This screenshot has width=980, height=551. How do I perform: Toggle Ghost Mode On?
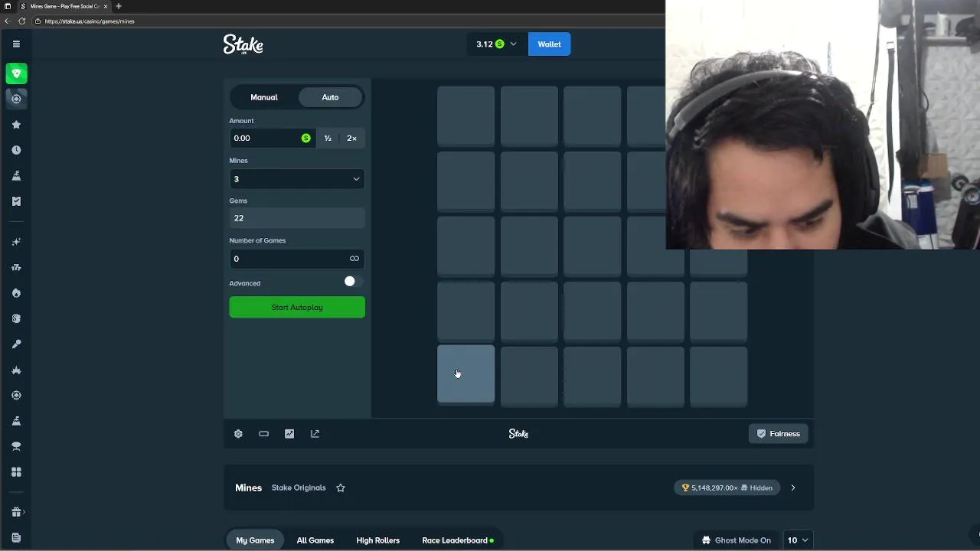point(736,540)
